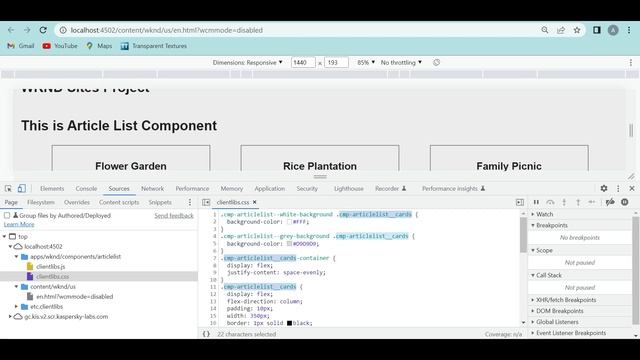Select the Snippets sub-tab
Screen dimensions: 640x360
click(x=160, y=202)
